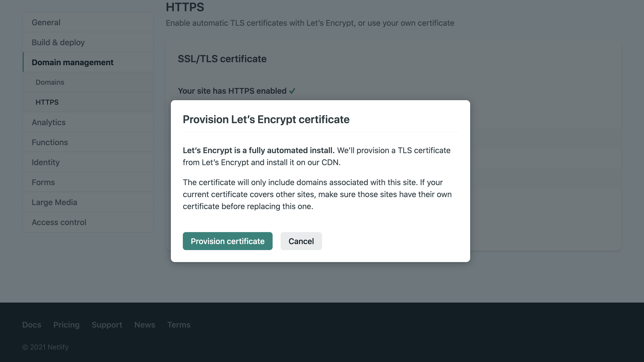The height and width of the screenshot is (362, 644).
Task: Open the Pricing footer link
Action: click(x=66, y=325)
